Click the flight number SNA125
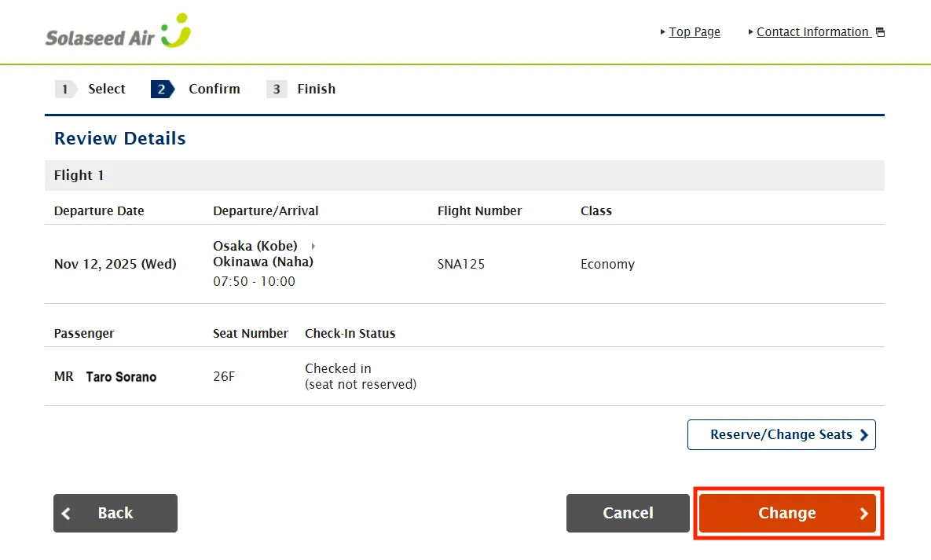This screenshot has height=560, width=931. point(461,264)
